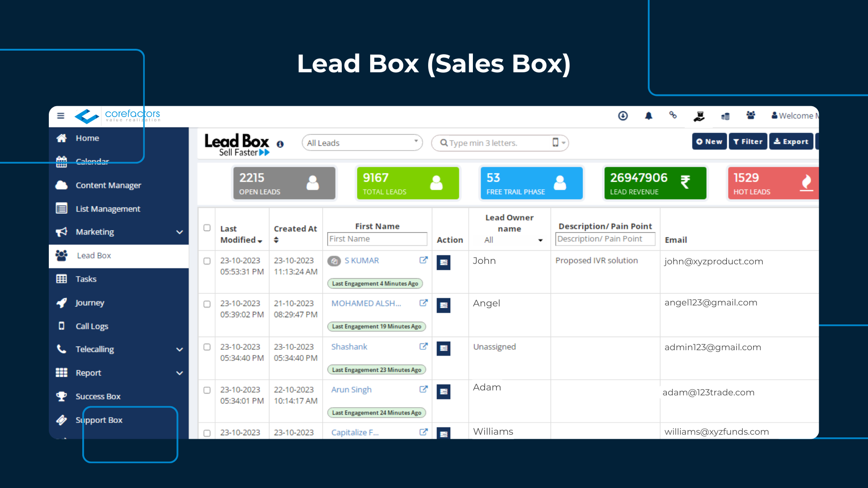
Task: Click the hamburger menu icon
Action: (61, 116)
